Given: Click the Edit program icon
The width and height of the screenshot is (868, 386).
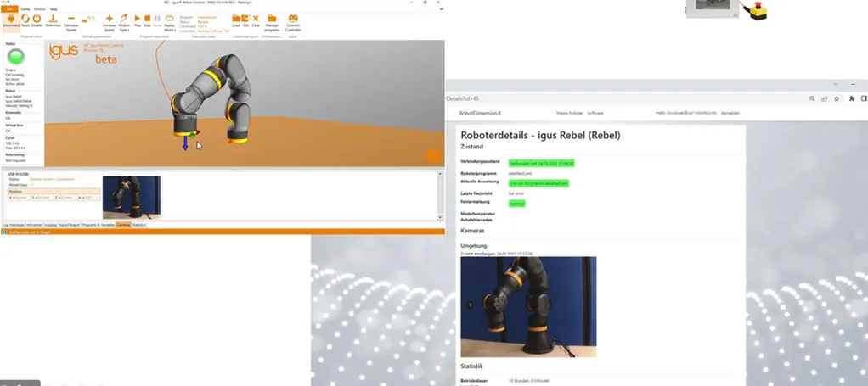Looking at the screenshot, I should pyautogui.click(x=245, y=19).
